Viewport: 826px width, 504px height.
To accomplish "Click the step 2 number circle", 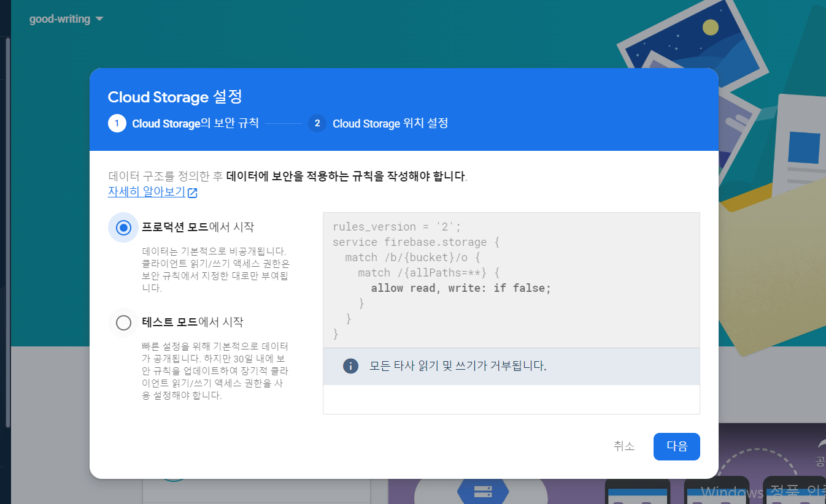I will click(x=317, y=123).
